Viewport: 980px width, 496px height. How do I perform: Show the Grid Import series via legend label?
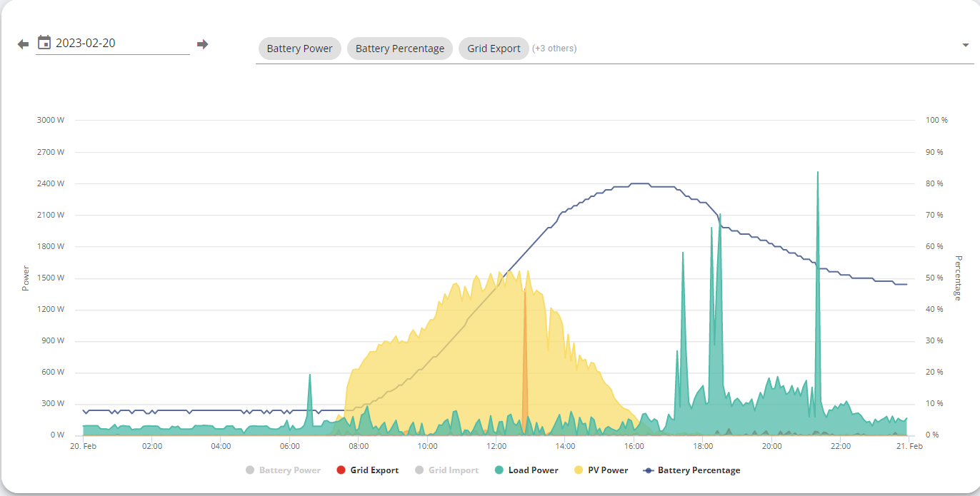point(454,470)
